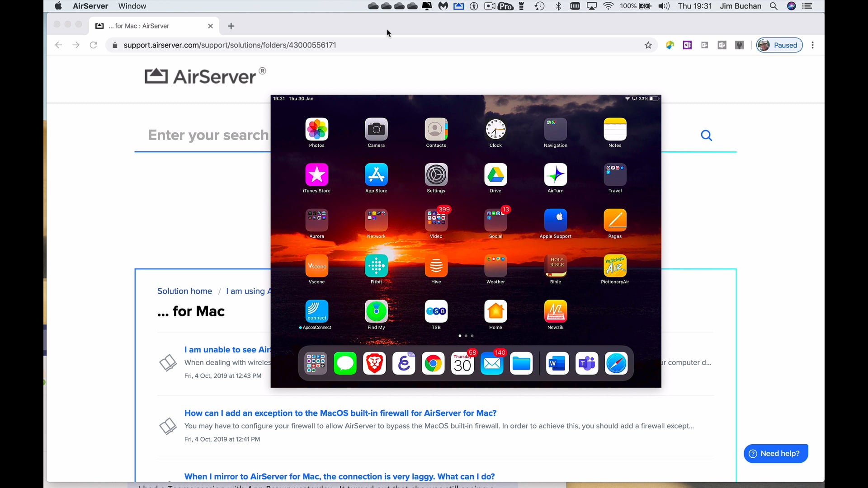The height and width of the screenshot is (488, 868).
Task: Open the Apple Support app icon
Action: pos(555,221)
